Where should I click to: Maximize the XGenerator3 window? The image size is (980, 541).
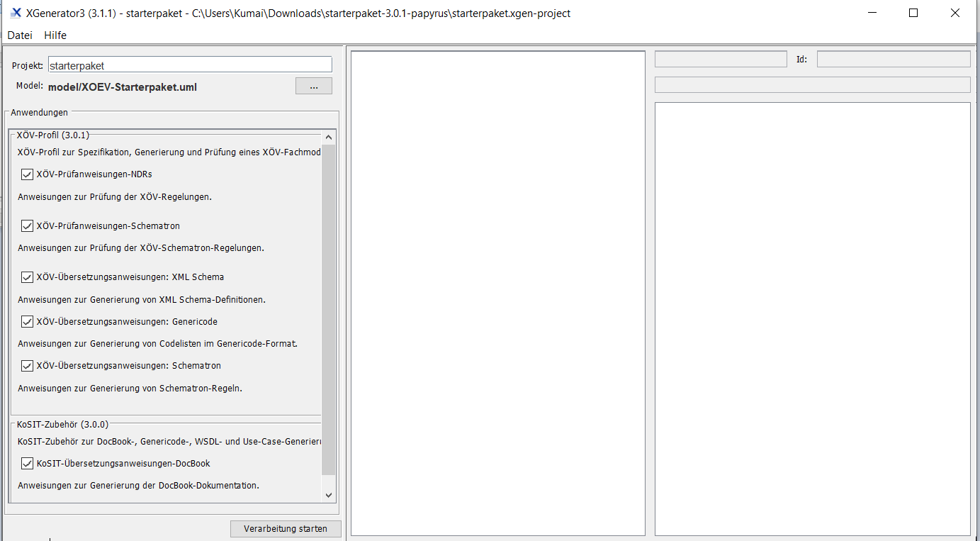913,13
